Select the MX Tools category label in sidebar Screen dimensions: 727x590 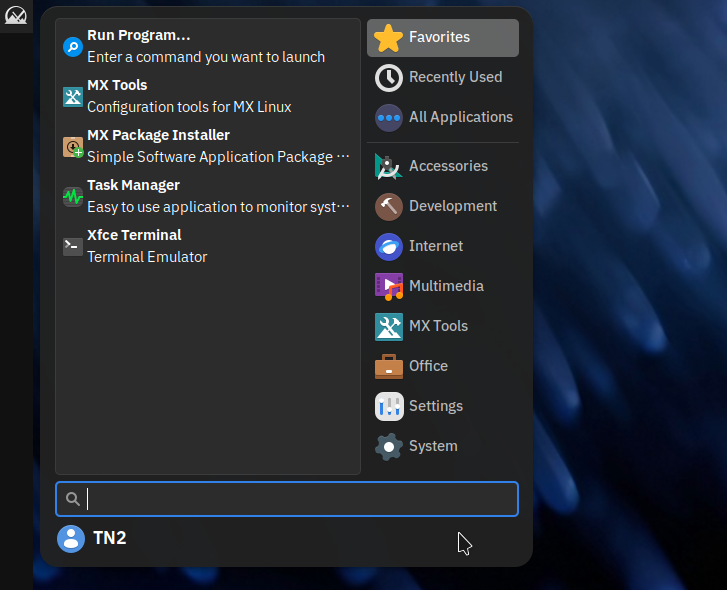[438, 326]
